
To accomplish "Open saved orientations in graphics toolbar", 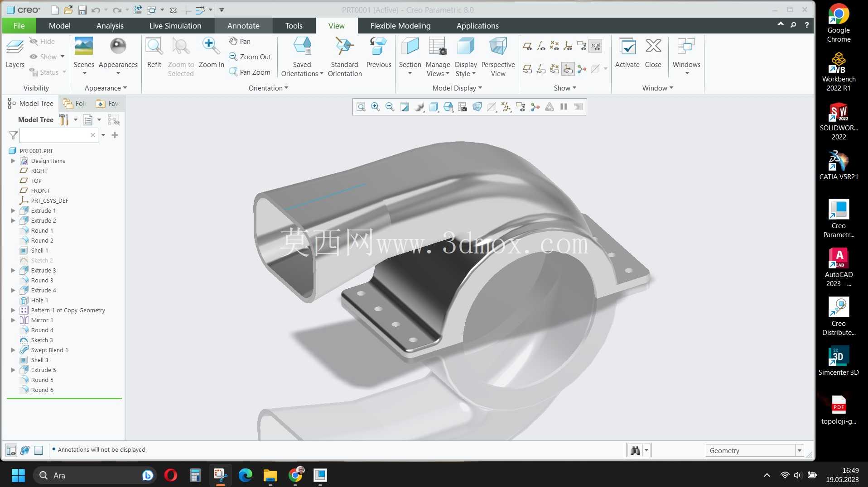I will point(448,107).
